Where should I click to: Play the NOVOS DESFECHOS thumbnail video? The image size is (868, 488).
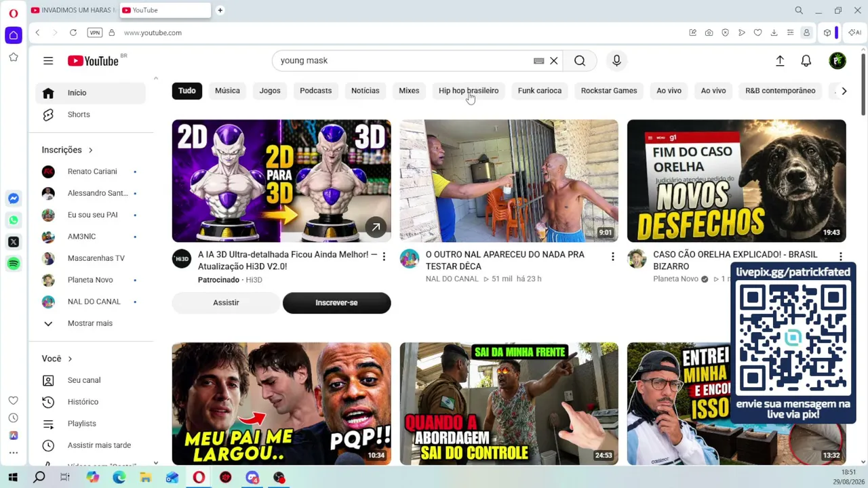pyautogui.click(x=736, y=181)
